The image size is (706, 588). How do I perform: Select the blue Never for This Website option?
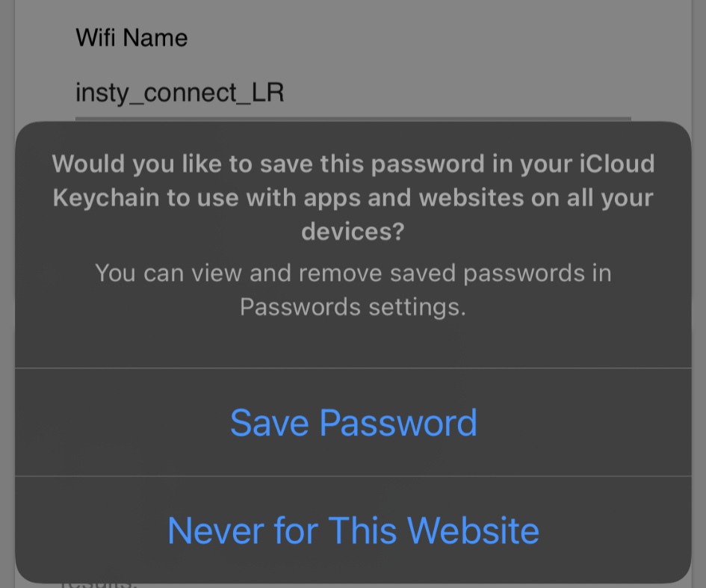[x=353, y=530]
